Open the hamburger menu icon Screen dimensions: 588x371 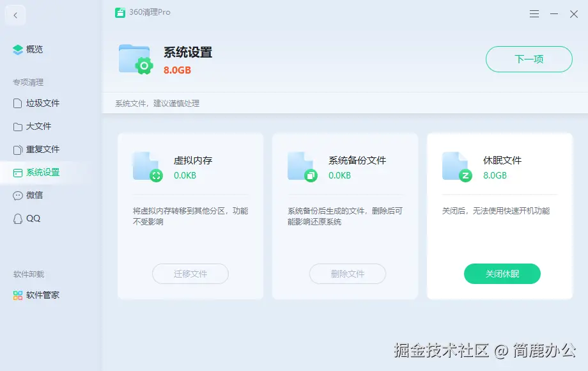point(534,14)
